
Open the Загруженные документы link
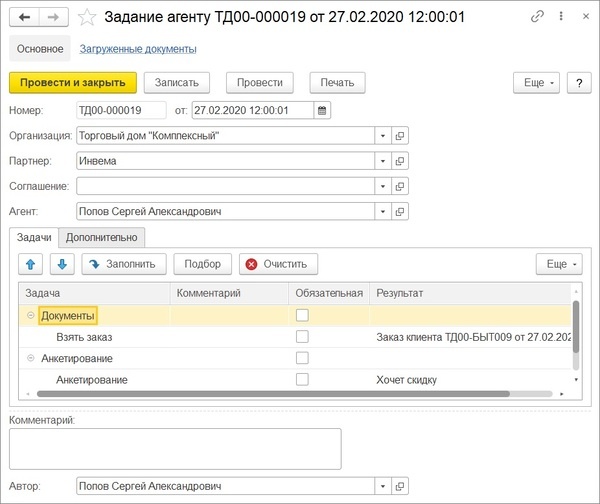(138, 49)
